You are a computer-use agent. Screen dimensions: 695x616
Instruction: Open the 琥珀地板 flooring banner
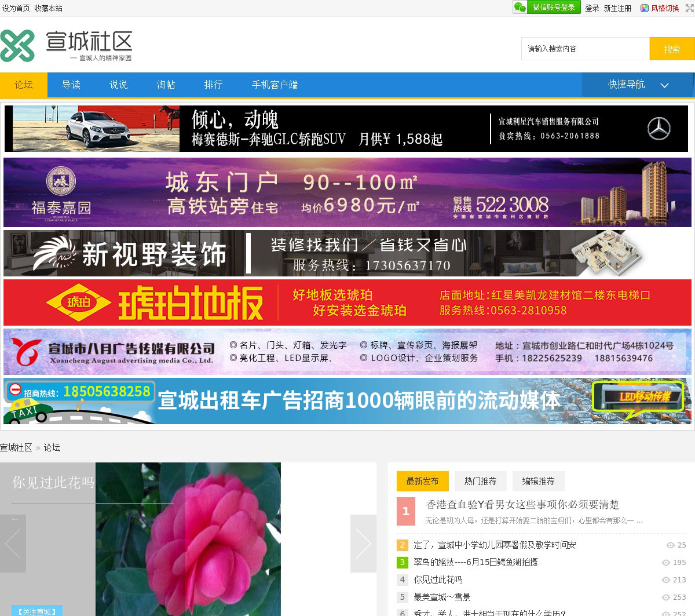348,302
